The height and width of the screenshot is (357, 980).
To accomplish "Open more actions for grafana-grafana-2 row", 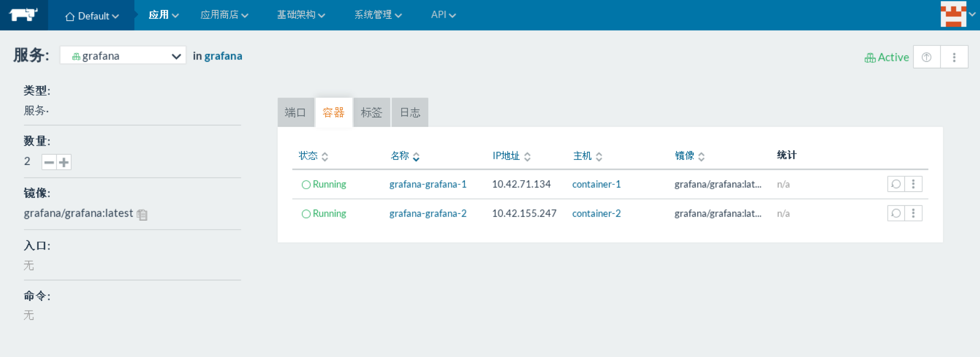I will 913,213.
